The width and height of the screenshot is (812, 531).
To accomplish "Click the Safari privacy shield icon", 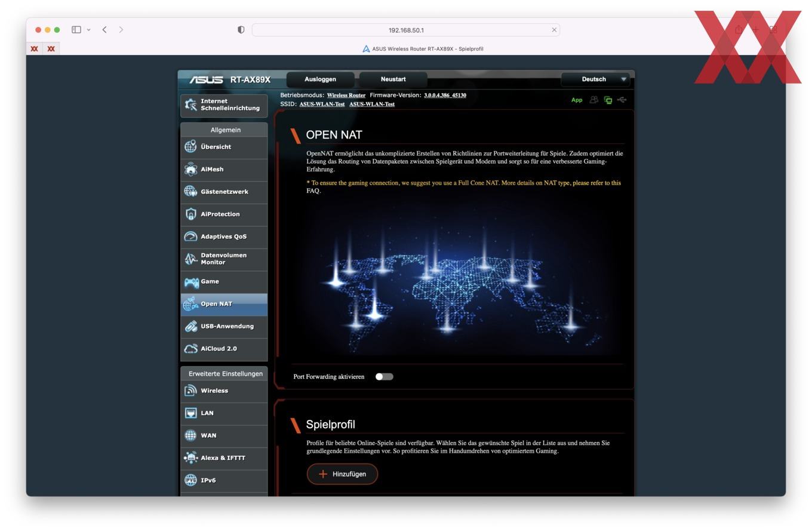I will (x=241, y=30).
